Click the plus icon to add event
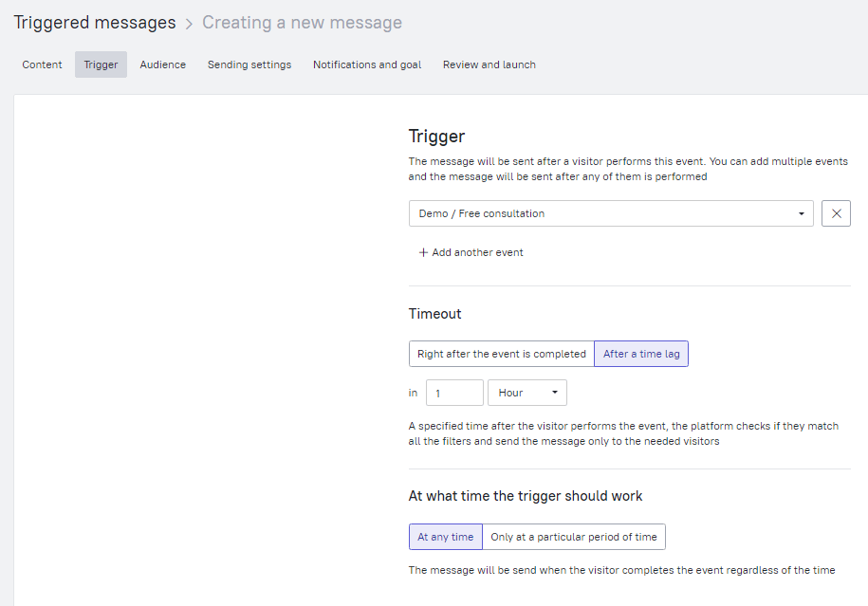868x606 pixels. coord(423,253)
